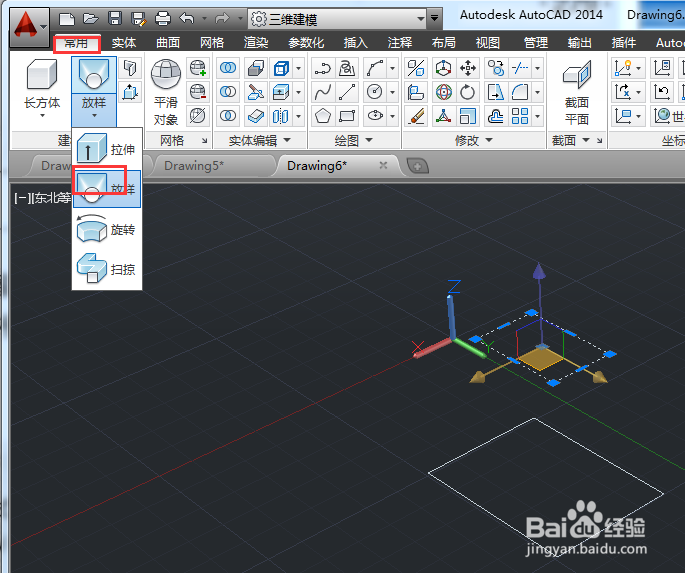This screenshot has width=685, height=573.
Task: Click the Erase eraser icon
Action: 416,116
